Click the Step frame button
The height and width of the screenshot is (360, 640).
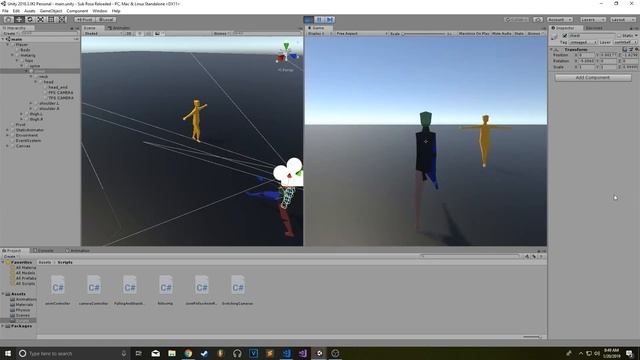pyautogui.click(x=330, y=20)
